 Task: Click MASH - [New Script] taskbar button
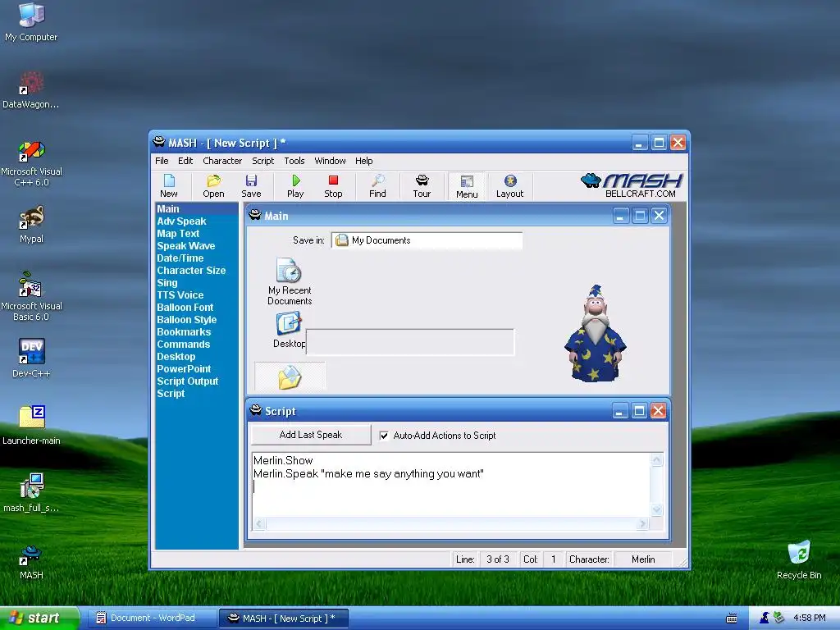point(284,619)
